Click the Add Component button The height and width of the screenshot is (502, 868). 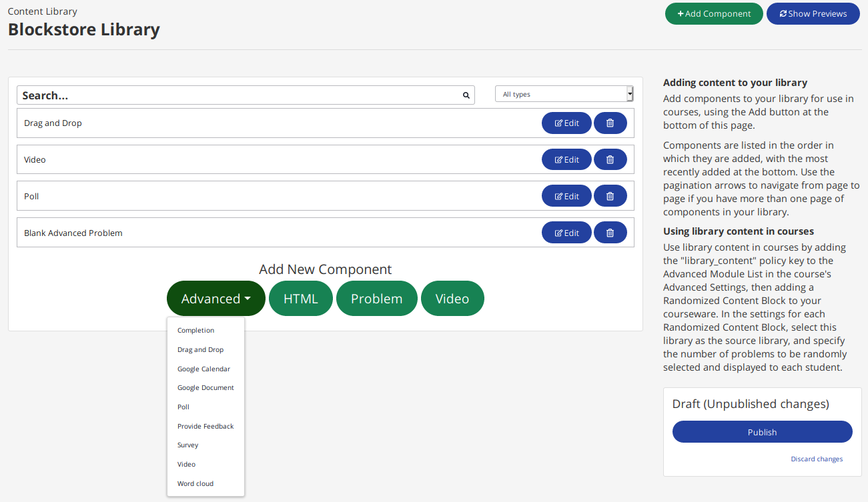pyautogui.click(x=714, y=13)
